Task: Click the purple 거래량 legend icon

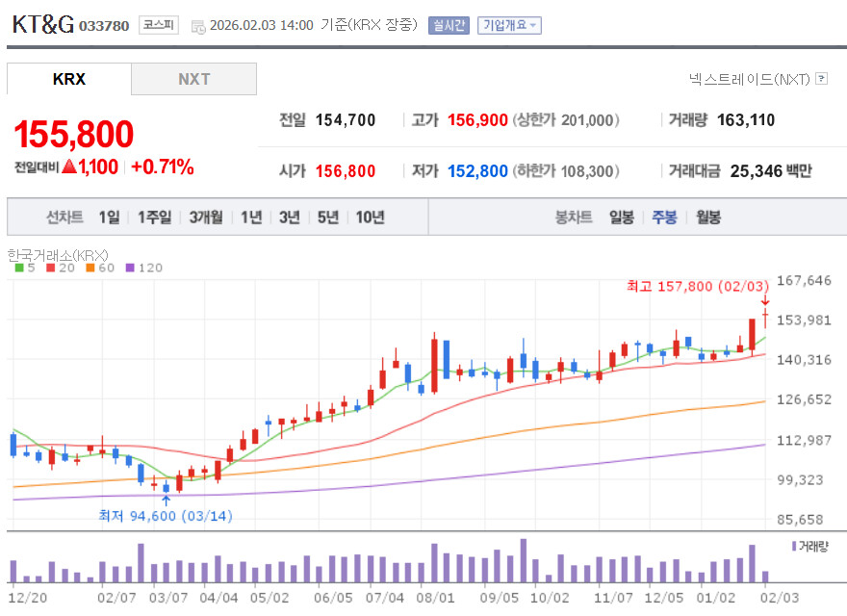Action: tap(793, 546)
